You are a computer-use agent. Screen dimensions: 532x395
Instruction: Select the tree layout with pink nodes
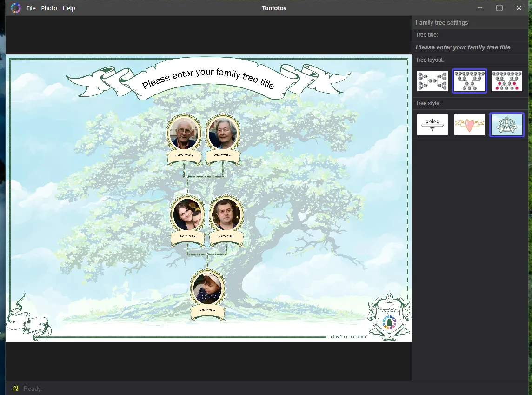(x=507, y=81)
